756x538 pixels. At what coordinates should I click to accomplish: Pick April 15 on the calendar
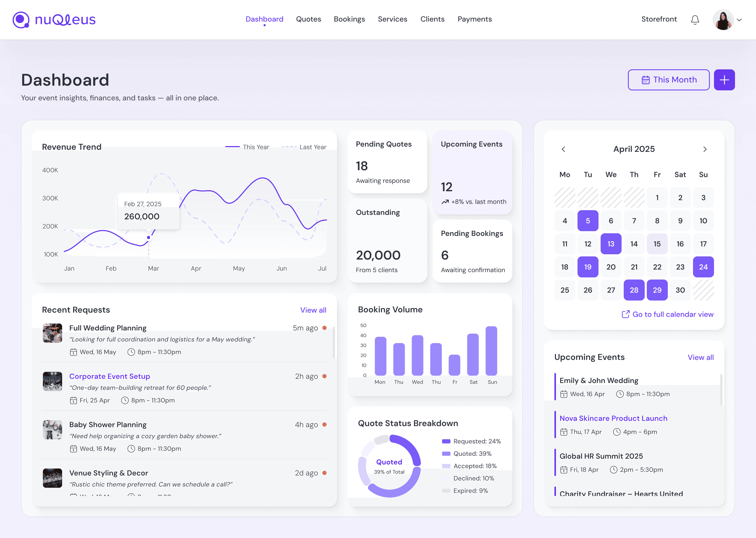coord(657,244)
